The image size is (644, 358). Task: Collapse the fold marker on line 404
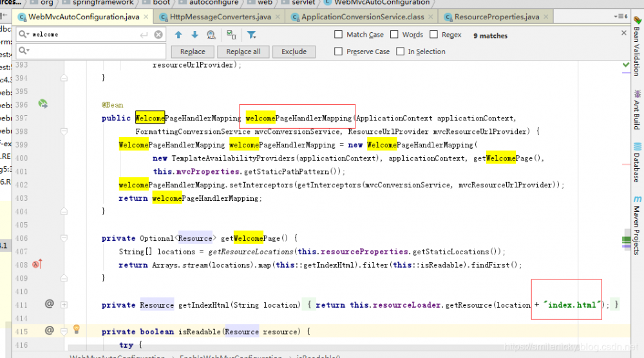coord(64,211)
